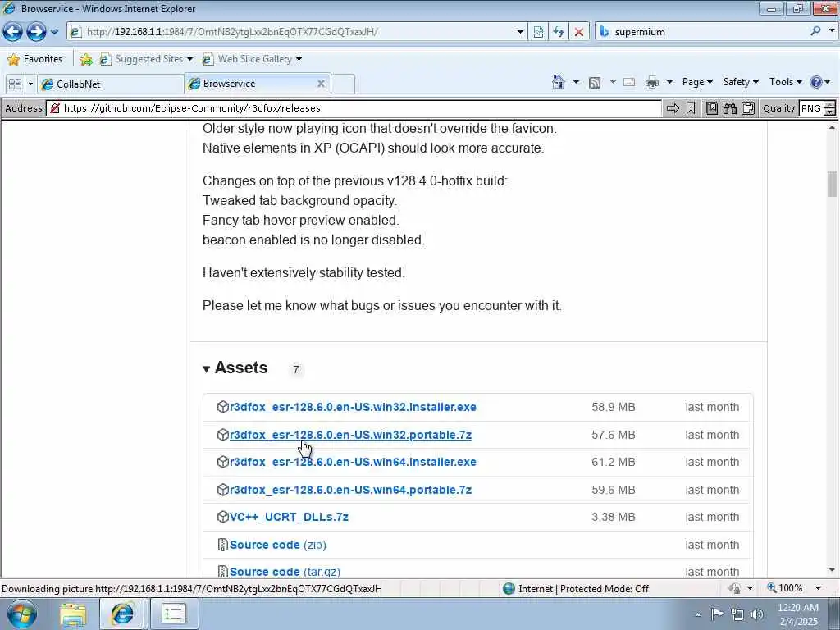The image size is (840, 630).
Task: Open the Tools menu
Action: tap(785, 82)
